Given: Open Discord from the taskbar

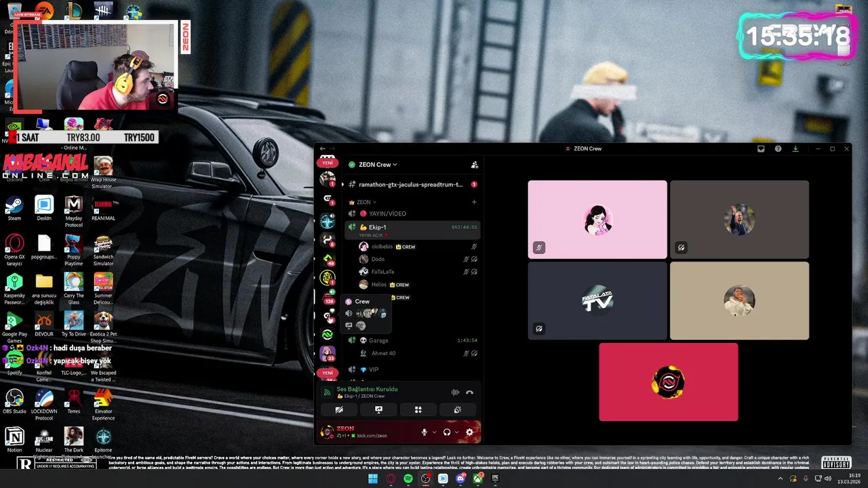Looking at the screenshot, I should click(460, 479).
